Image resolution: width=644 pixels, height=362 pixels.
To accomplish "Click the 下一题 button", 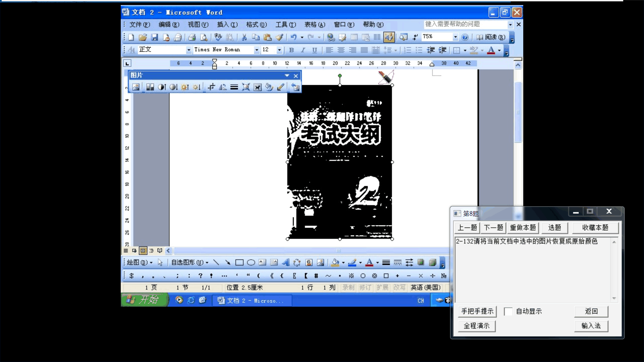I will (493, 228).
